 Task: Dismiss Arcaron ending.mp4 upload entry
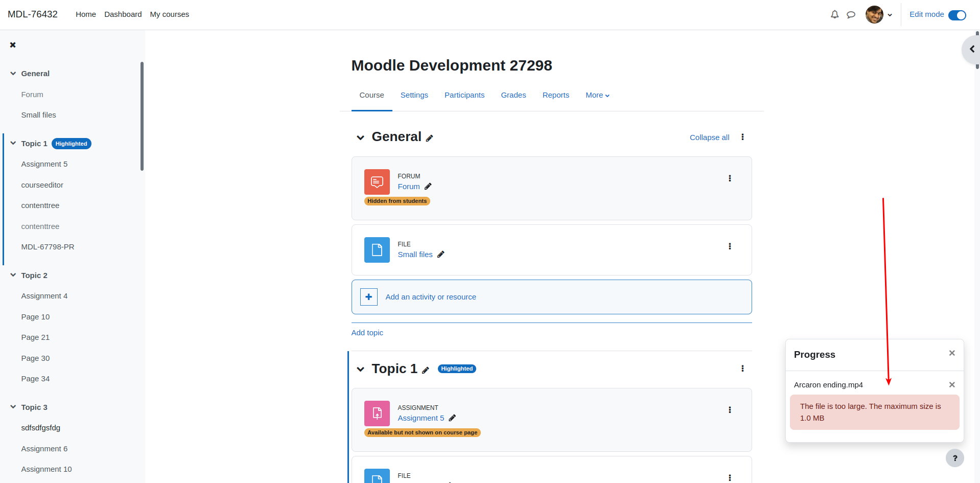tap(952, 385)
